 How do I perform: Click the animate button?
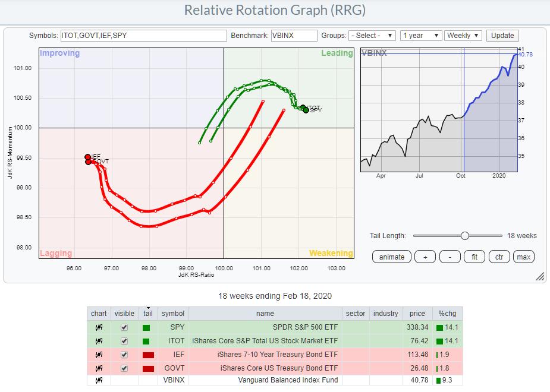tap(391, 257)
